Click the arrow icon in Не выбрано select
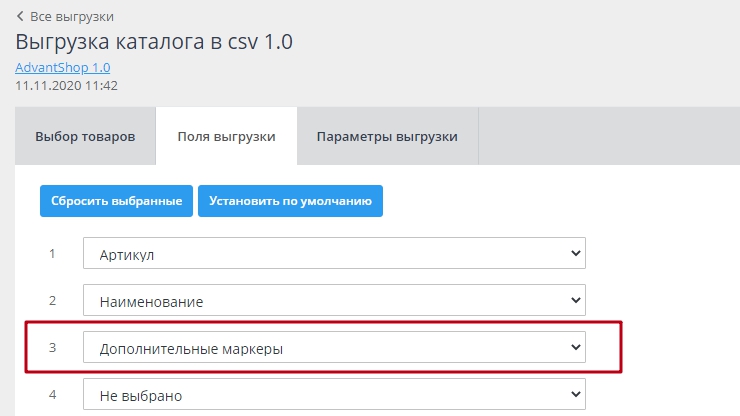This screenshot has width=740, height=416. point(575,395)
